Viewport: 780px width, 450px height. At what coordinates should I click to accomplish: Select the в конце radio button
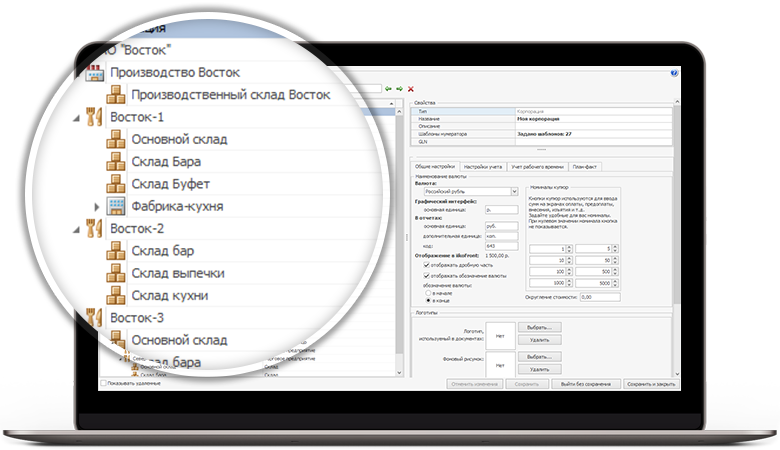click(430, 299)
